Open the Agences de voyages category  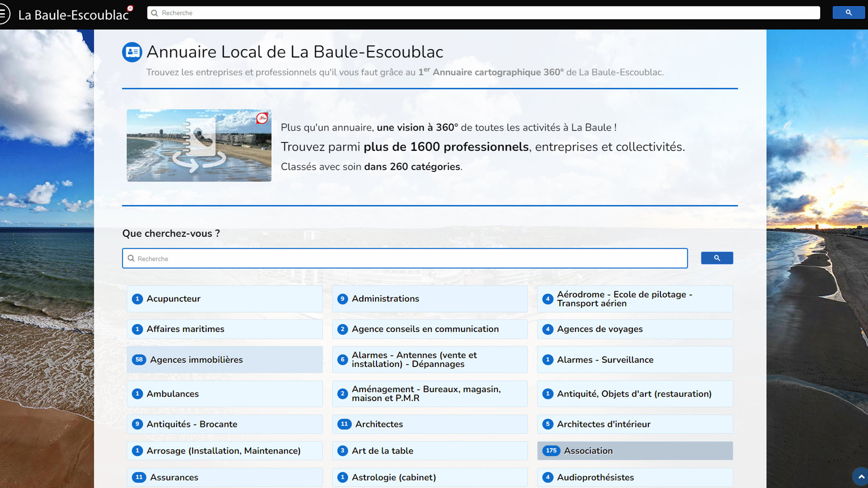click(x=635, y=329)
